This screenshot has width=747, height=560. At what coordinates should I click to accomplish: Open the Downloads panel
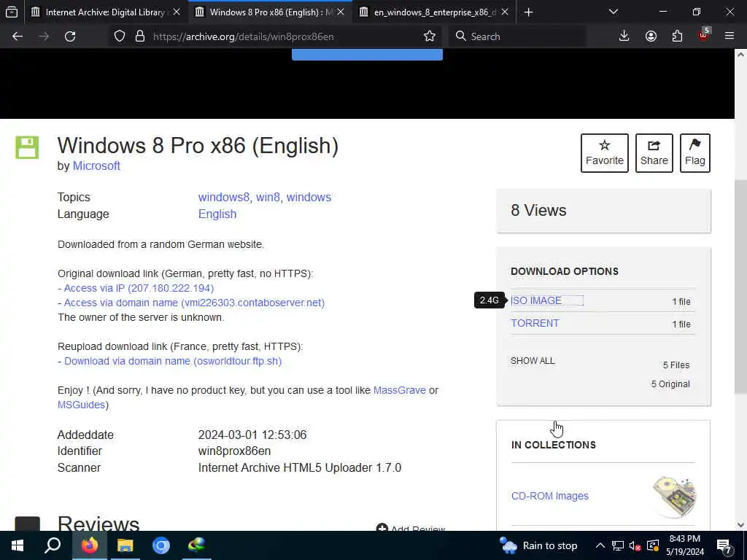tap(624, 36)
